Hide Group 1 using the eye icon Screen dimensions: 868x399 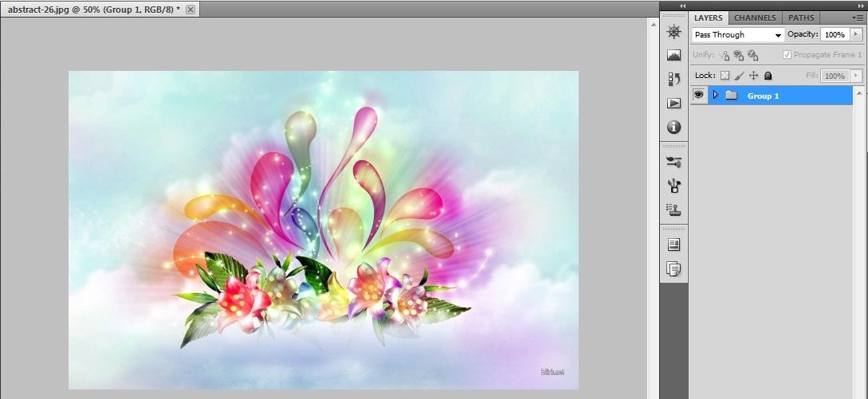tap(698, 95)
